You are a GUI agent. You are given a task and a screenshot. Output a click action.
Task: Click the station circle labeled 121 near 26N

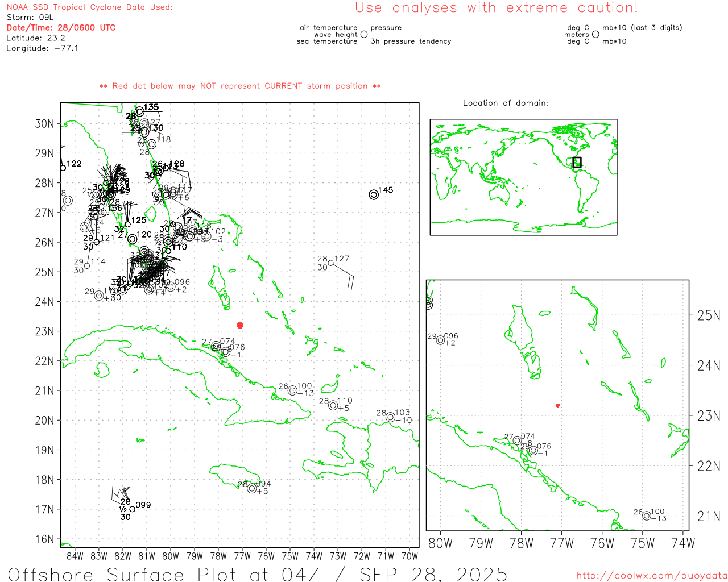pos(97,242)
